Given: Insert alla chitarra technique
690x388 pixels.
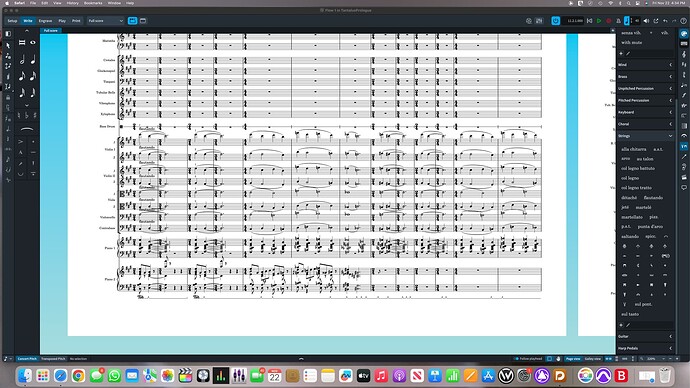Looking at the screenshot, I should click(634, 149).
